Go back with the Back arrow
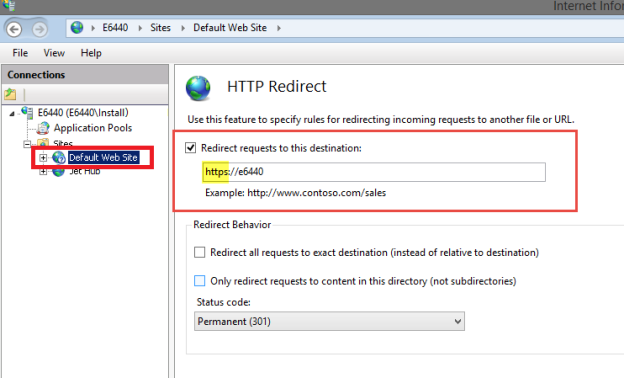This screenshot has width=624, height=378. pos(15,29)
